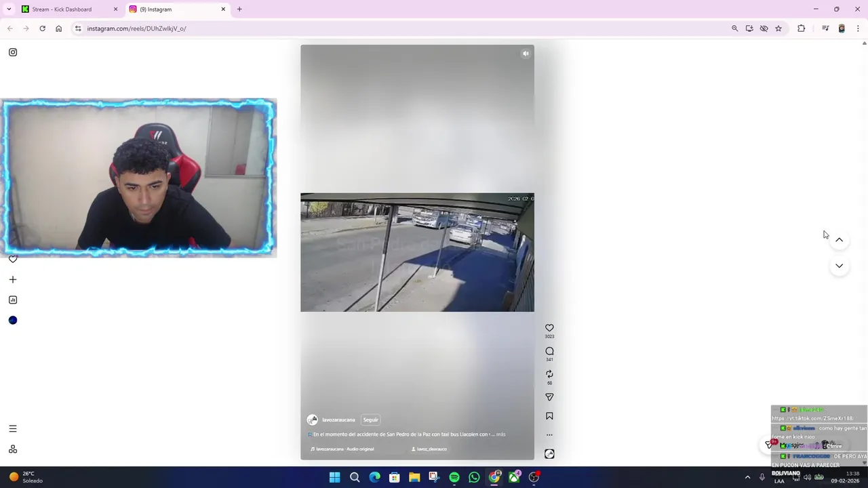This screenshot has width=868, height=488.
Task: Close the Instagram tab
Action: [223, 9]
